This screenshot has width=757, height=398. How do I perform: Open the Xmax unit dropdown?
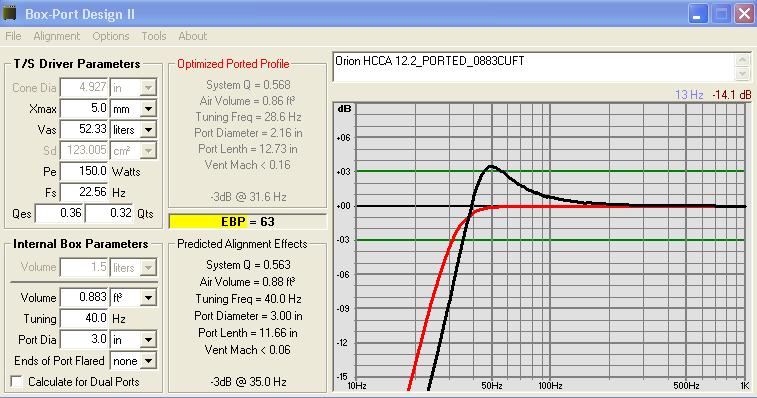[148, 109]
